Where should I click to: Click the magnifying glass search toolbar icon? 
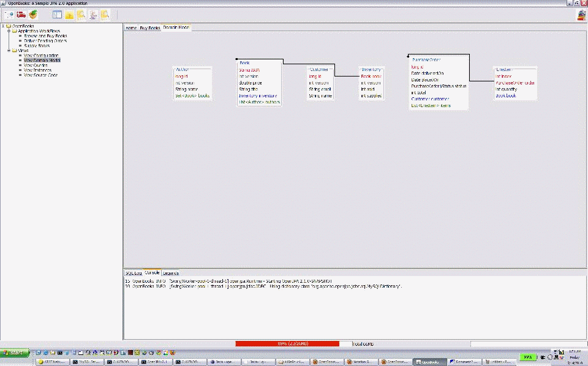pyautogui.click(x=80, y=15)
